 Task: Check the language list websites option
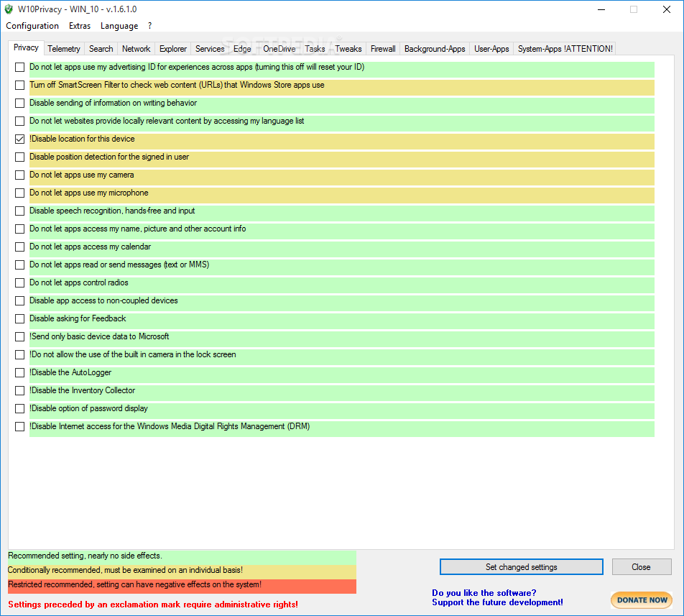(x=19, y=121)
